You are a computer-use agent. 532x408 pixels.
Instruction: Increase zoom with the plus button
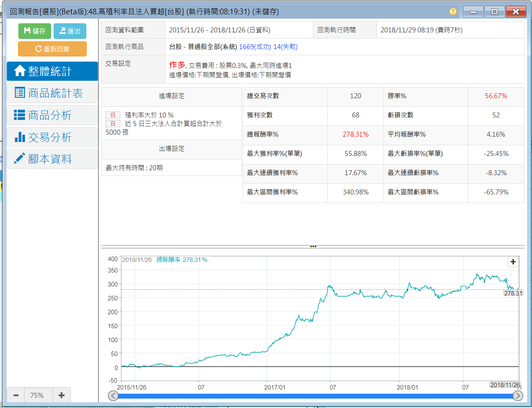(x=61, y=395)
